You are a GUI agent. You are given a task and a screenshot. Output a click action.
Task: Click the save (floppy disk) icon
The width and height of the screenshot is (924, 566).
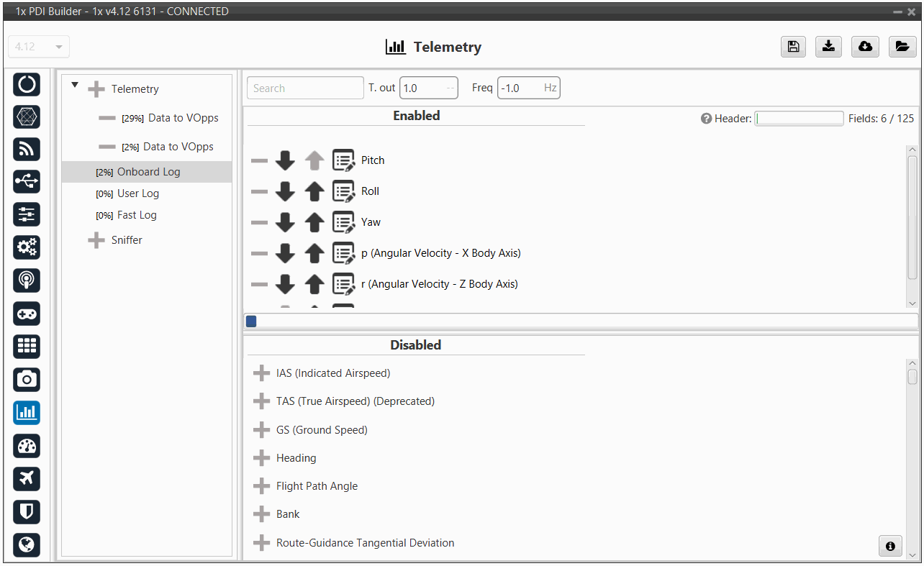click(x=793, y=47)
